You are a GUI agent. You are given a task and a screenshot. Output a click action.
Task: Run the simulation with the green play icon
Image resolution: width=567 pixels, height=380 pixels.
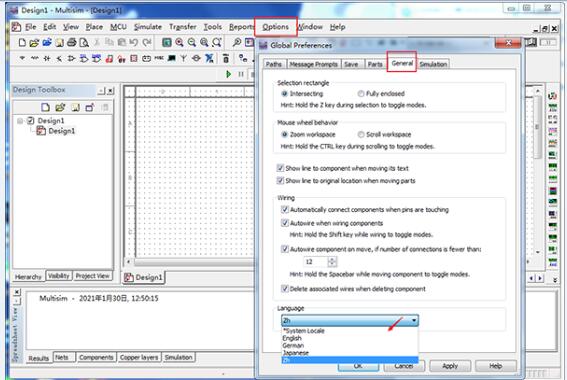pos(229,74)
